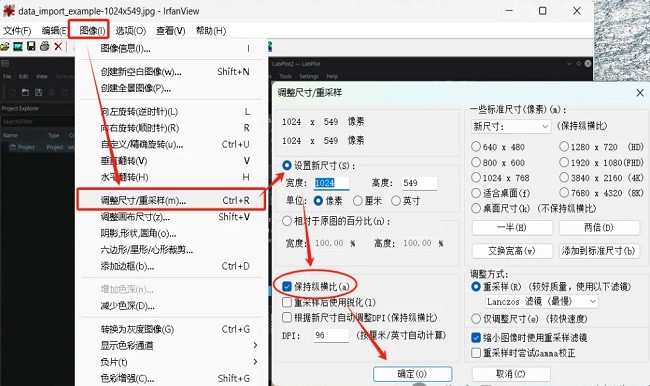Select 厘米 as the unit
The image size is (650, 386).
click(x=358, y=201)
